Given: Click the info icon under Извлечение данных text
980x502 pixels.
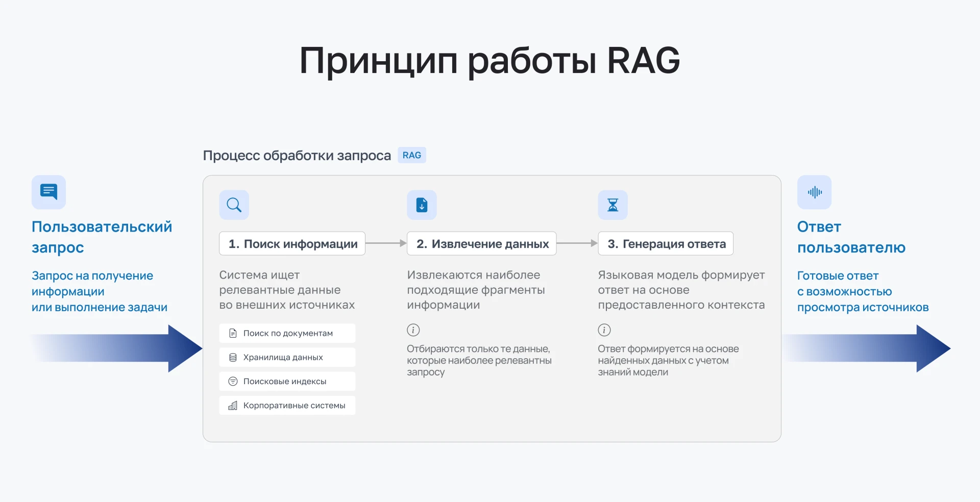Looking at the screenshot, I should [413, 330].
